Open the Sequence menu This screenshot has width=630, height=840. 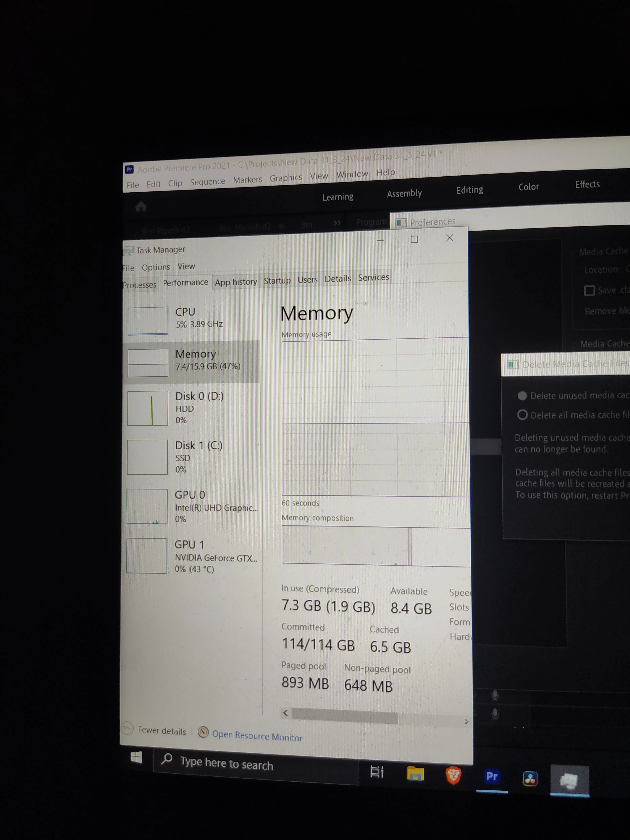tap(207, 182)
